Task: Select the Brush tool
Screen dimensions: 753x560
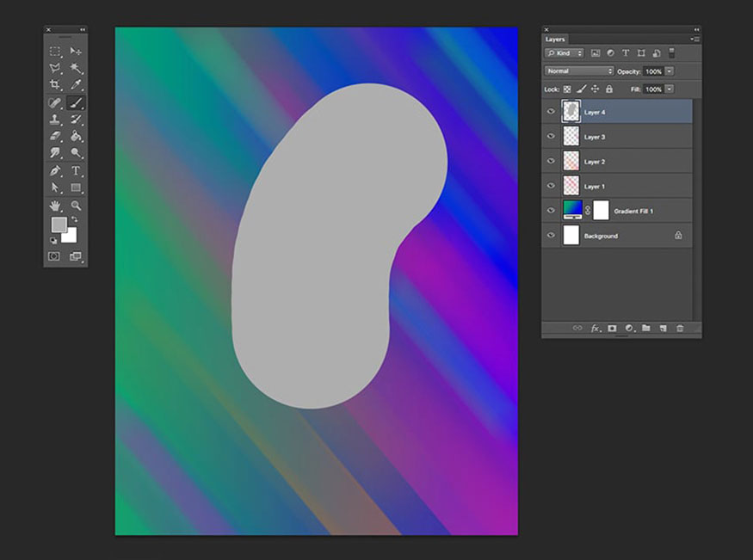Action: point(76,102)
